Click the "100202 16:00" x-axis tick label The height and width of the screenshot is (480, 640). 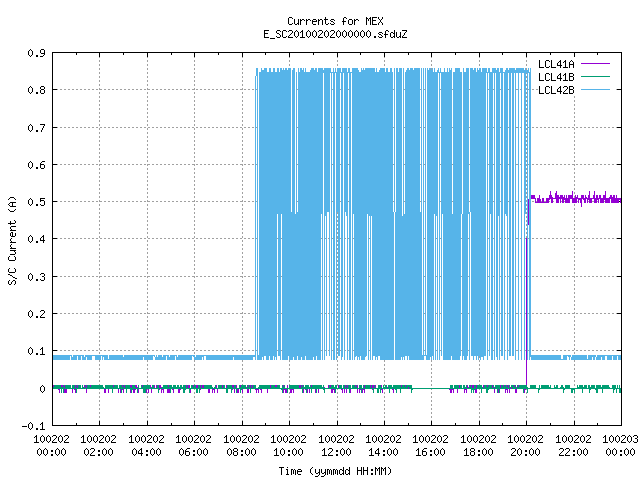[431, 446]
